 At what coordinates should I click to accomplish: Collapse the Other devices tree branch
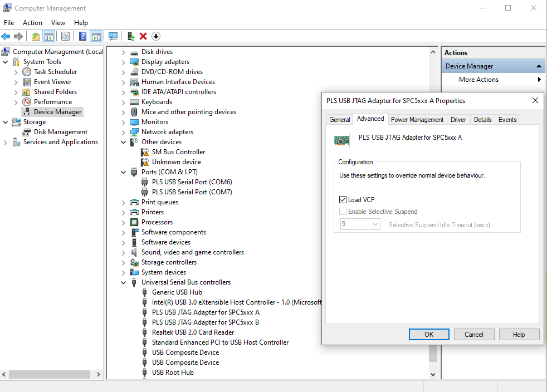tap(124, 141)
